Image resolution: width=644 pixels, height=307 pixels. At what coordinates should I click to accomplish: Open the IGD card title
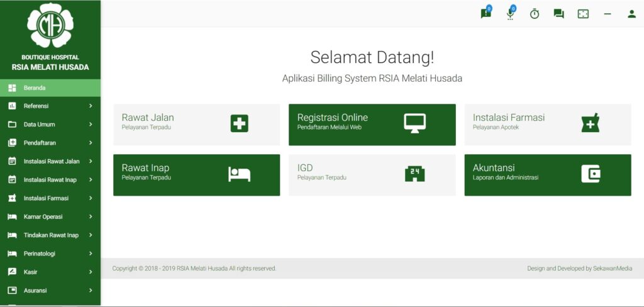305,168
